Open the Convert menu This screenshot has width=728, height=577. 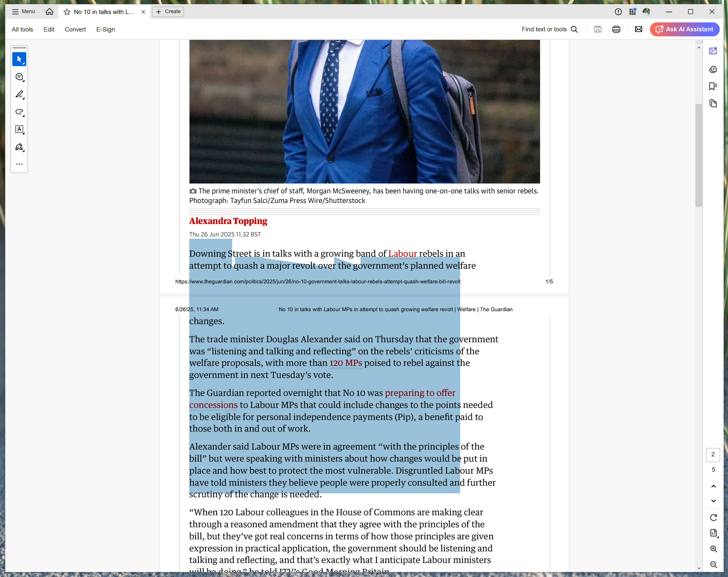pos(75,29)
